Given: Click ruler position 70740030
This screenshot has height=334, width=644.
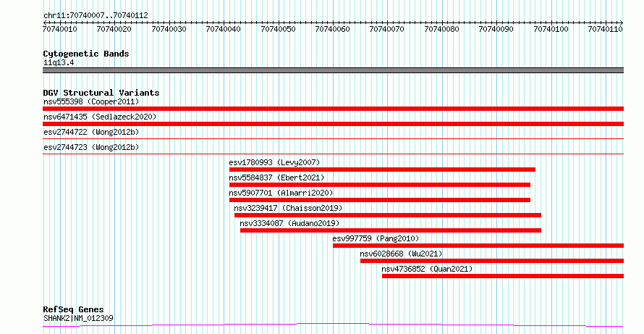Looking at the screenshot, I should (x=169, y=29).
